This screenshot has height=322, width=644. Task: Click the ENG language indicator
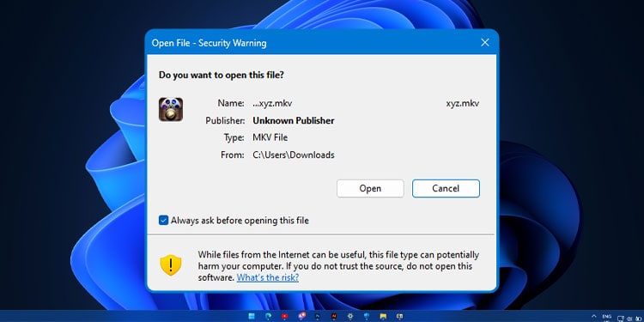click(607, 317)
